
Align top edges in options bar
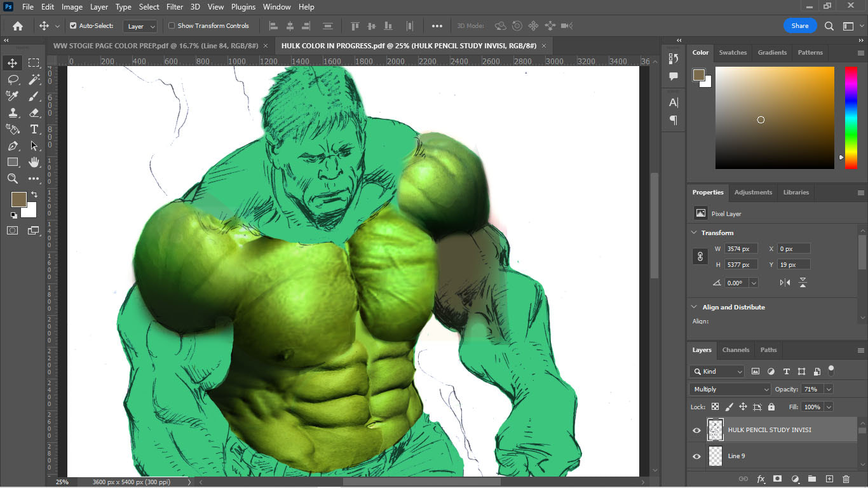pyautogui.click(x=355, y=26)
